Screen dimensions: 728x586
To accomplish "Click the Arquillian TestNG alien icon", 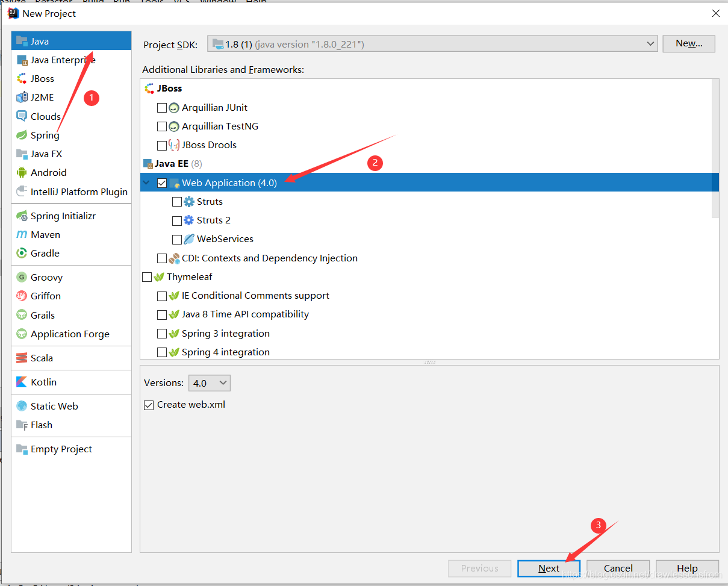I will click(174, 126).
